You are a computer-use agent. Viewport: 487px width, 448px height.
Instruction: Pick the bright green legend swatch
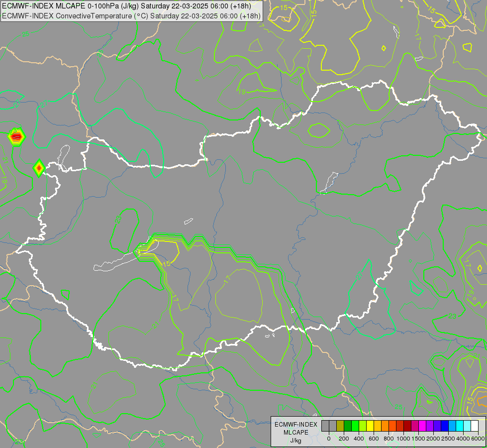coord(355,426)
